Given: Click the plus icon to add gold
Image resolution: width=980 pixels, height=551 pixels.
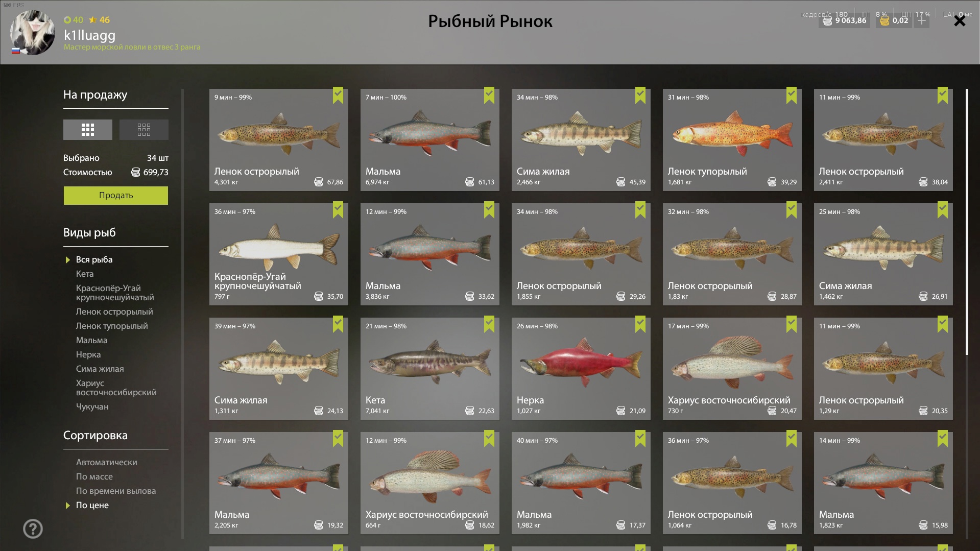Looking at the screenshot, I should 922,21.
